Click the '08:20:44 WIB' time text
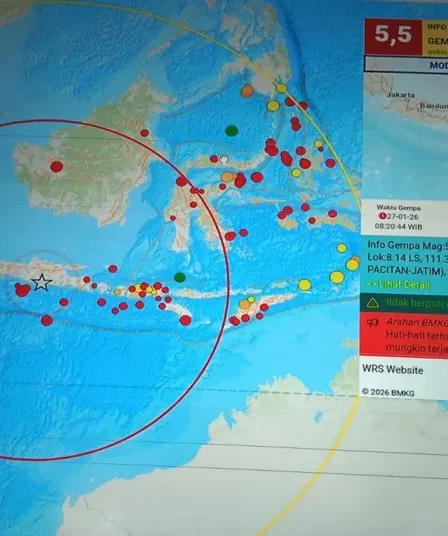The width and height of the screenshot is (448, 536). pos(398,226)
